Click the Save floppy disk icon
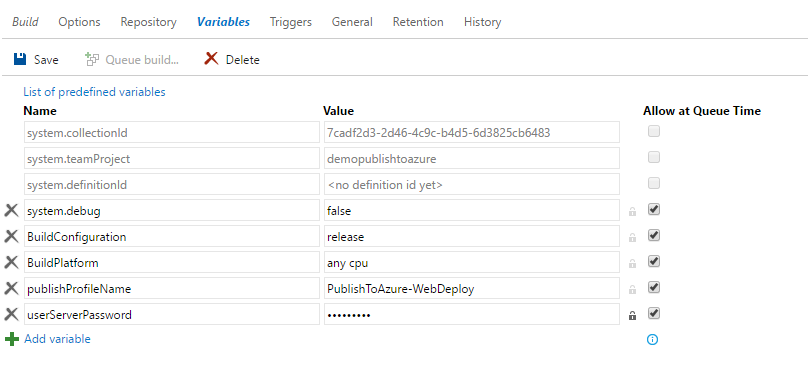 20,59
